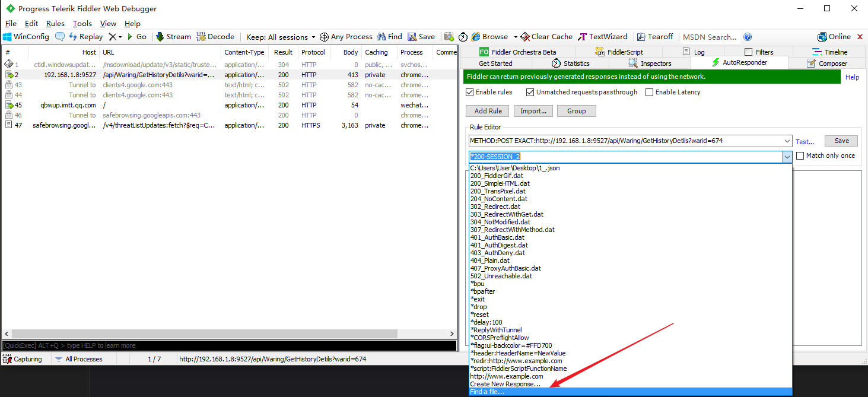Toggle Stream mode in the toolbar
The width and height of the screenshot is (868, 397).
coord(173,37)
